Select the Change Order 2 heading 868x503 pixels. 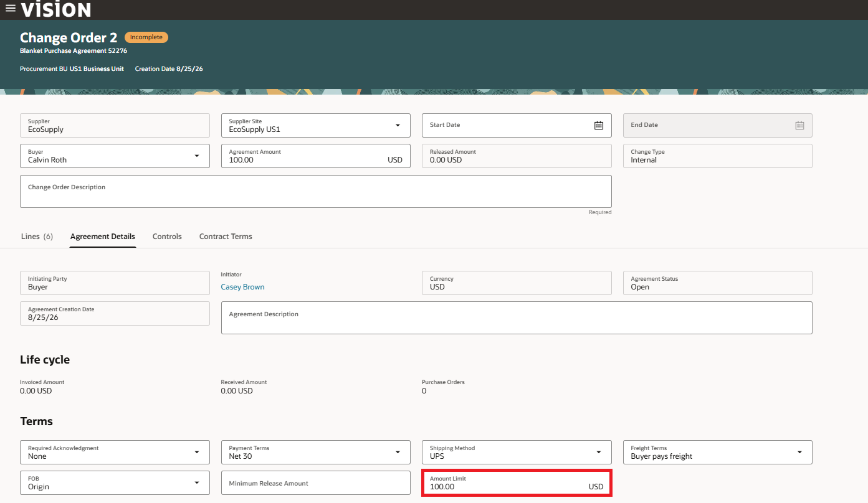[x=69, y=38]
